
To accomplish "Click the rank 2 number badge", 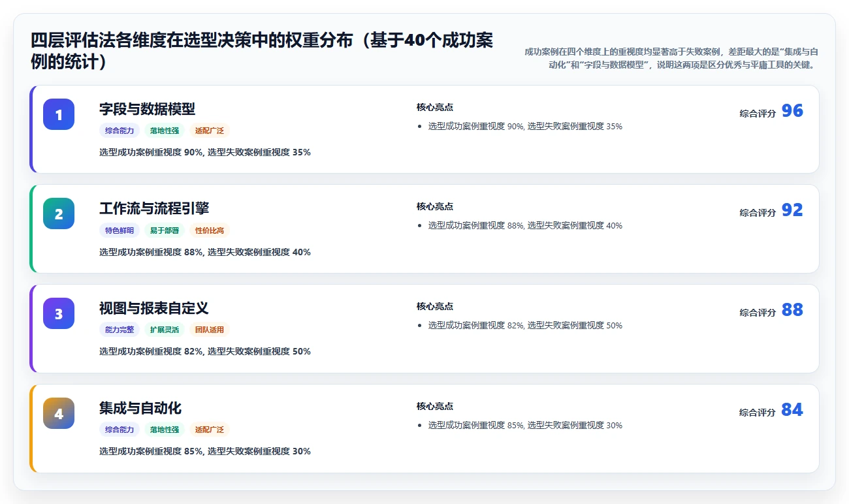I will [x=59, y=213].
